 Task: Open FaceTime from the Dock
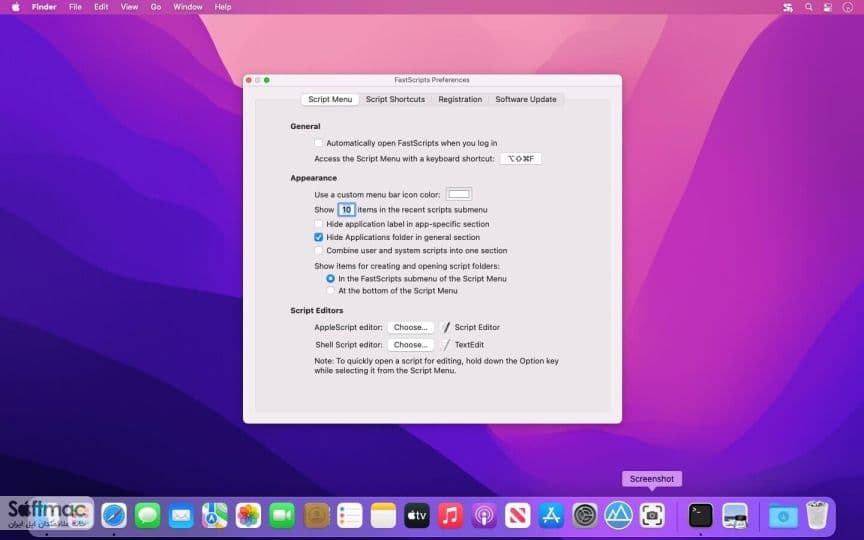coord(282,516)
